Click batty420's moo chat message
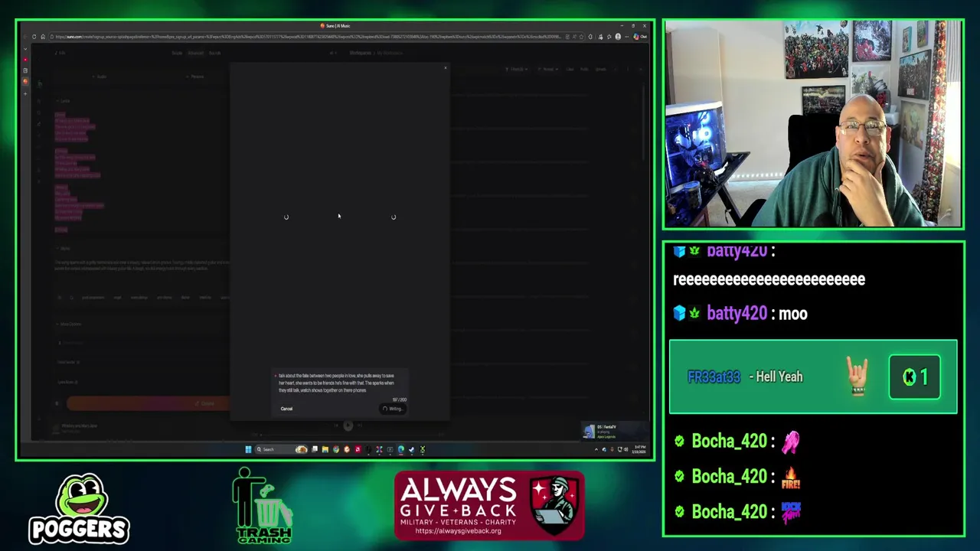Viewport: 980px width, 551px height. click(x=741, y=313)
